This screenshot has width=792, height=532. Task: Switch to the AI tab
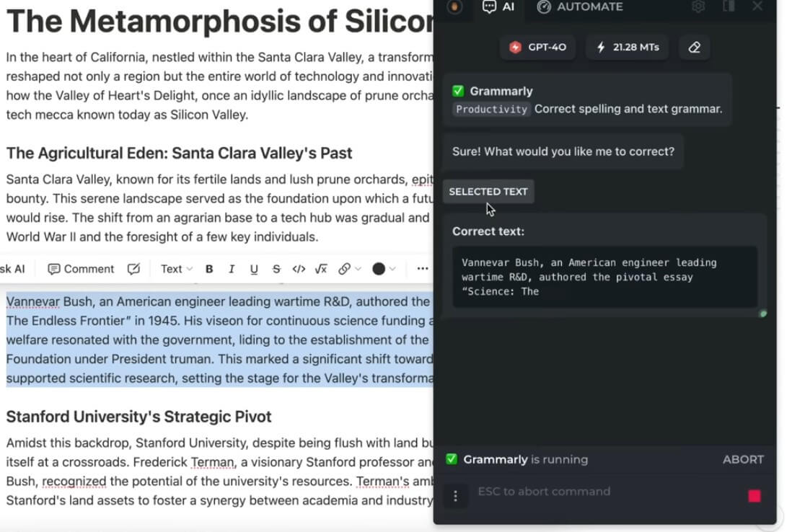pos(498,7)
